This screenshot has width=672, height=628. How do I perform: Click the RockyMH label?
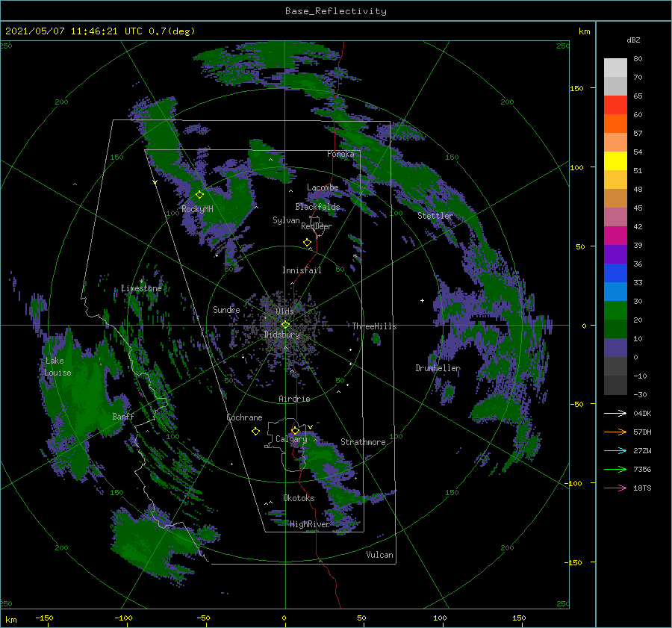pyautogui.click(x=198, y=209)
